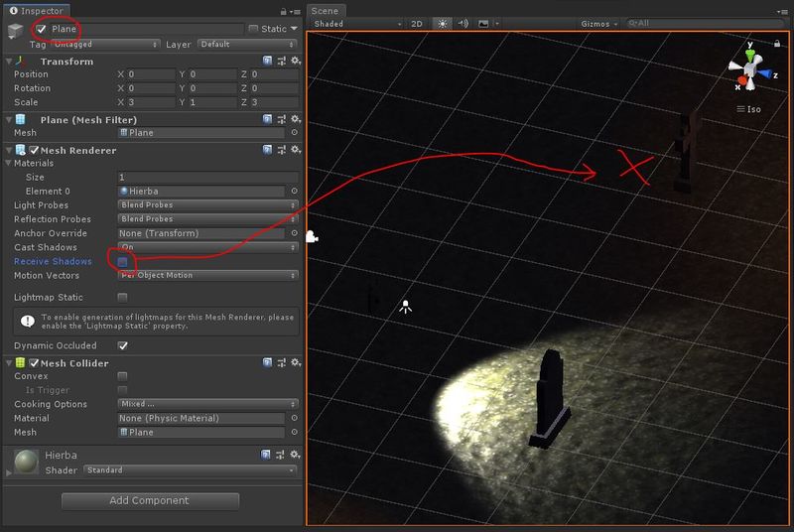The height and width of the screenshot is (532, 794).
Task: Open the Shaded draw mode dropdown
Action: [x=357, y=24]
